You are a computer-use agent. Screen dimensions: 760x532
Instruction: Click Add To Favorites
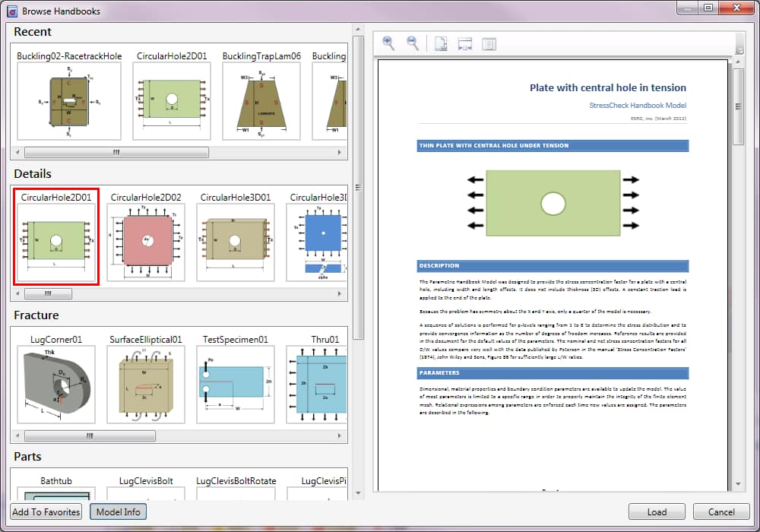tap(46, 511)
